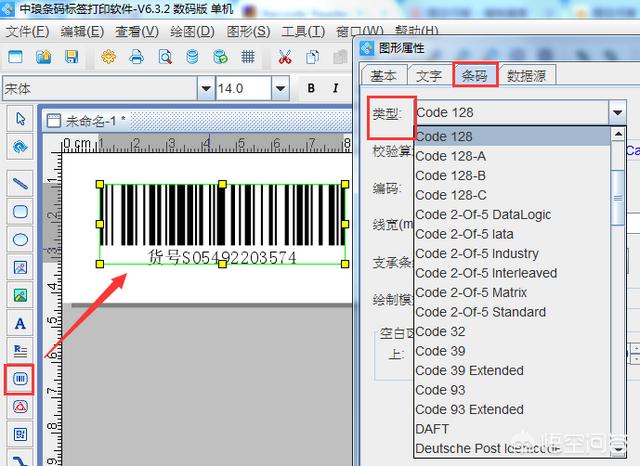
Task: Select the QR code tool
Action: [20, 434]
